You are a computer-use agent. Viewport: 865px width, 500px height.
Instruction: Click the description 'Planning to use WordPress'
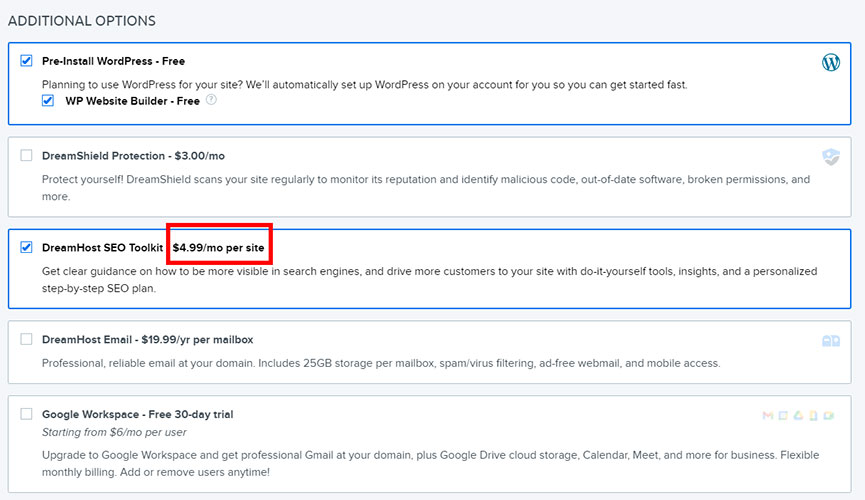coord(365,85)
